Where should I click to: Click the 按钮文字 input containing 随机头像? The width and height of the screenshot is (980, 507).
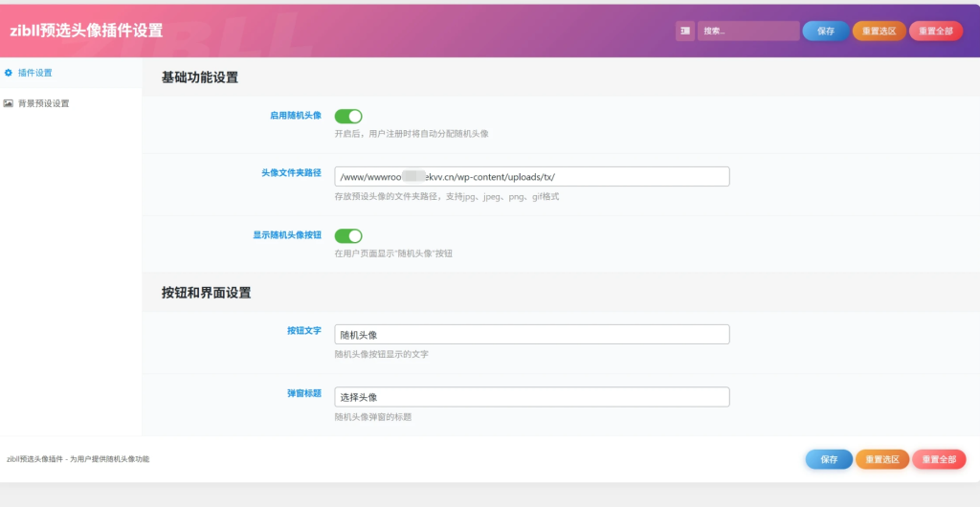point(532,335)
